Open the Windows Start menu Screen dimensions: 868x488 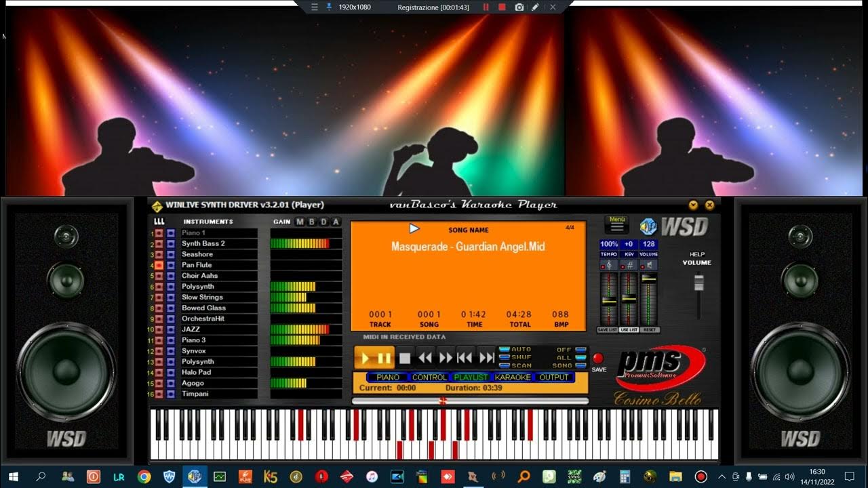(14, 476)
